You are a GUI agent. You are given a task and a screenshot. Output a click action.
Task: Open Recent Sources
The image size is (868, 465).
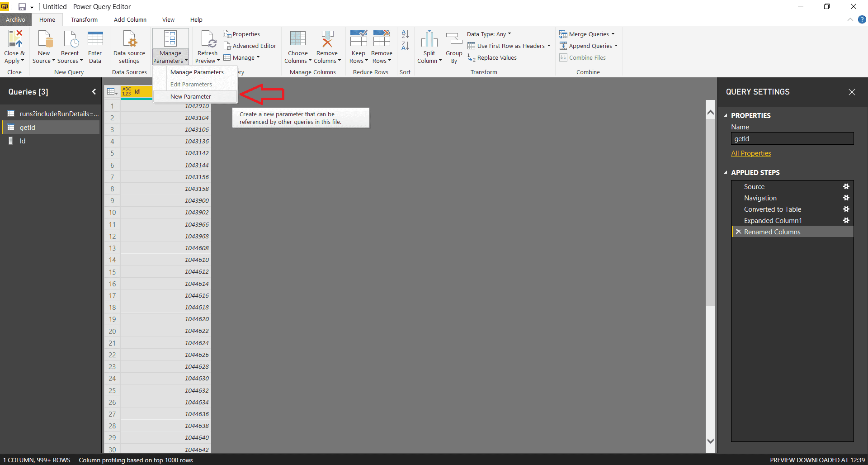click(x=70, y=45)
